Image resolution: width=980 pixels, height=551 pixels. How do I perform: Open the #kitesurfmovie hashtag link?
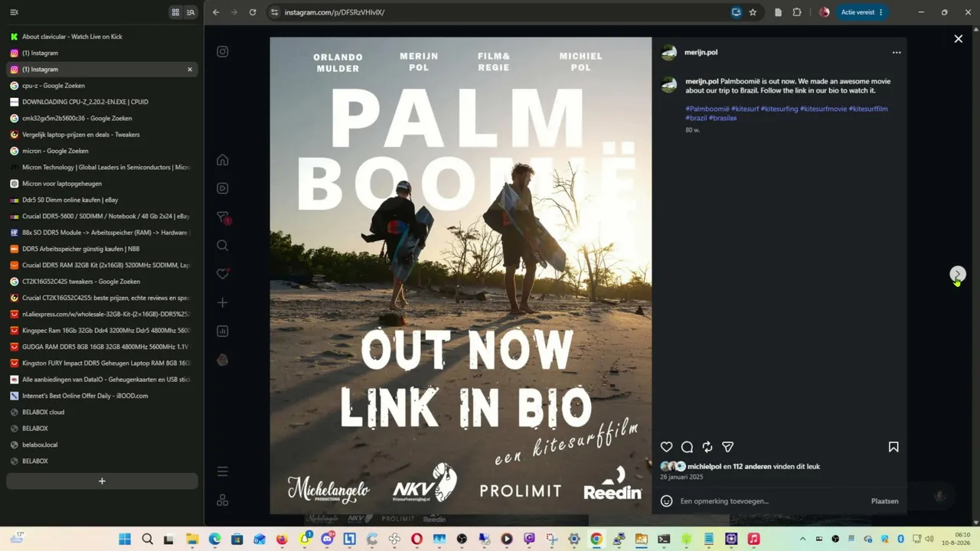[x=823, y=109]
